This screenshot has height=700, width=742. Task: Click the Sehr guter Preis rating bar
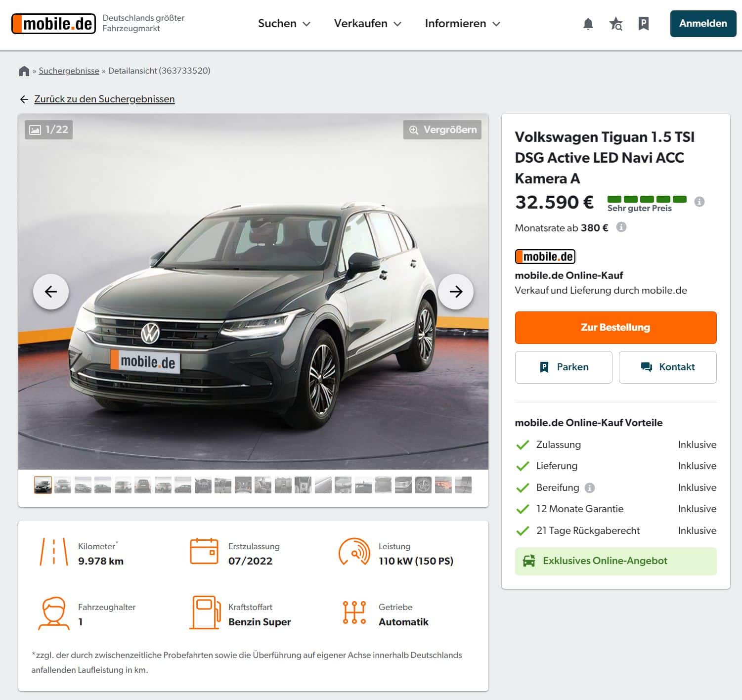pyautogui.click(x=647, y=199)
